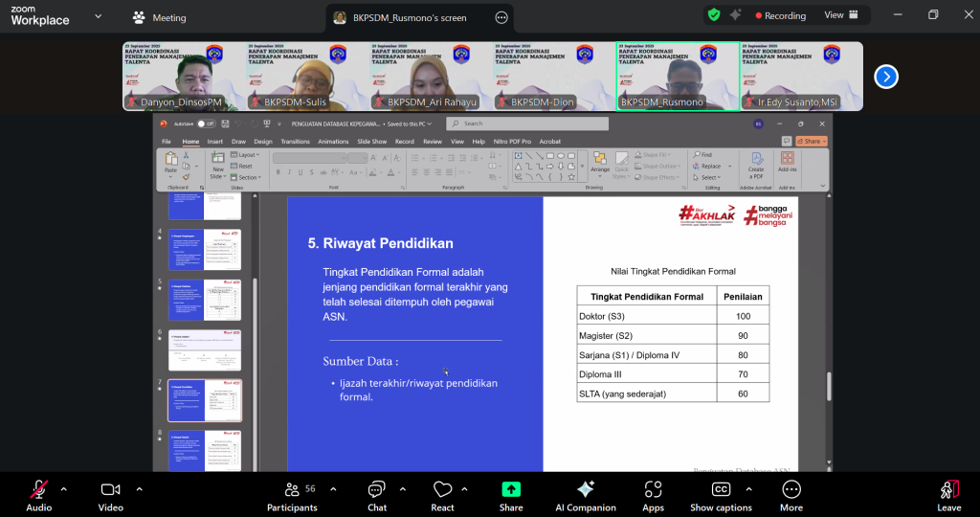The height and width of the screenshot is (517, 980).
Task: Open the File menu in PowerPoint
Action: click(167, 142)
